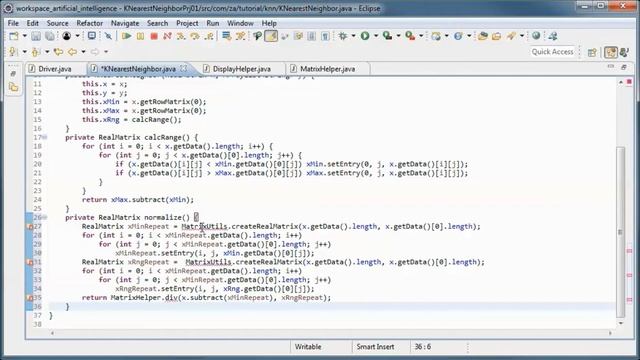The width and height of the screenshot is (640, 360).
Task: Click Writable status bar entry
Action: point(308,347)
